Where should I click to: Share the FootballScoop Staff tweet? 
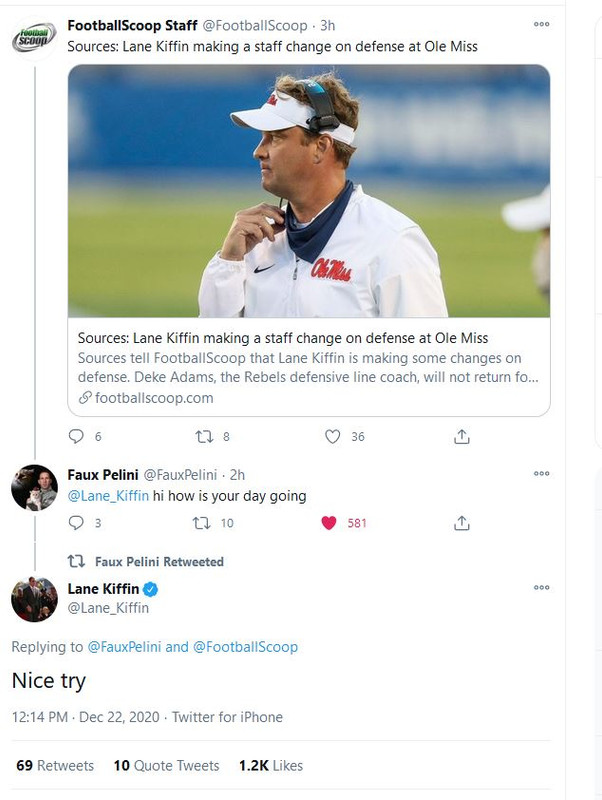(x=461, y=436)
